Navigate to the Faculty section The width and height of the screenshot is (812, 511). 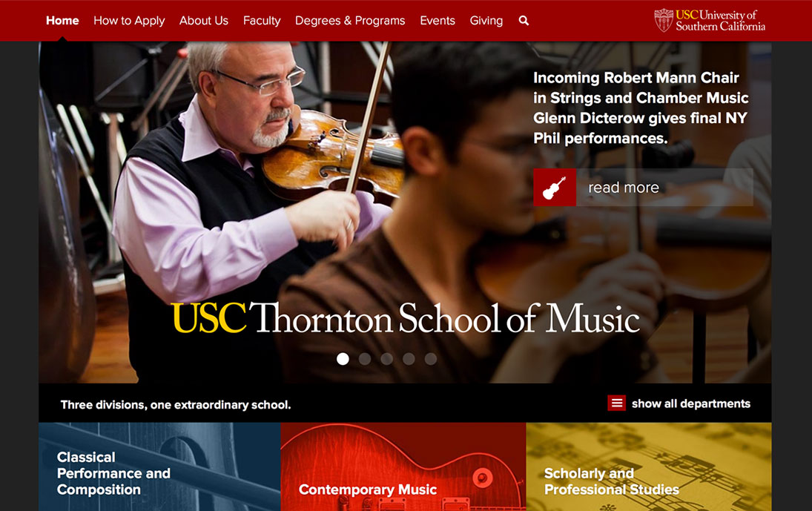[x=262, y=21]
